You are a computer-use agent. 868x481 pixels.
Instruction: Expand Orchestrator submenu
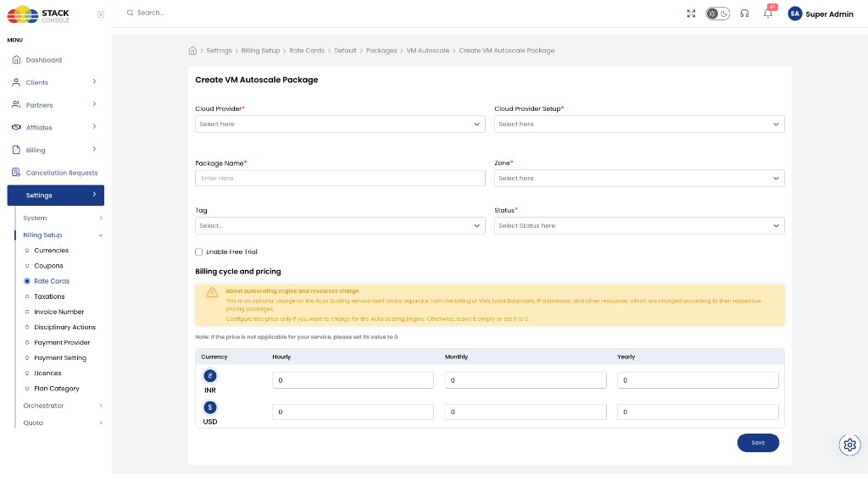click(63, 406)
